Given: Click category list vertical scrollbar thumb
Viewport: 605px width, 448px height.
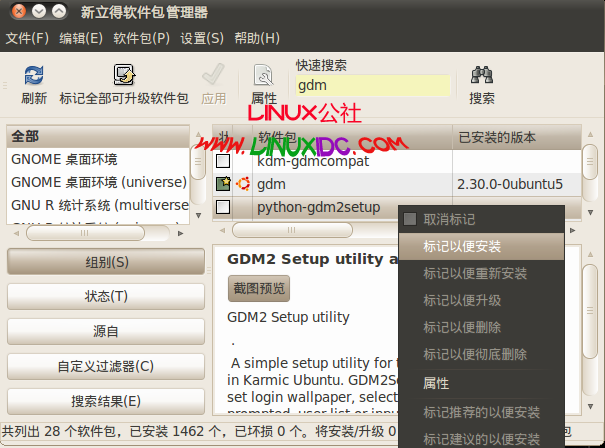Looking at the screenshot, I should click(x=198, y=162).
